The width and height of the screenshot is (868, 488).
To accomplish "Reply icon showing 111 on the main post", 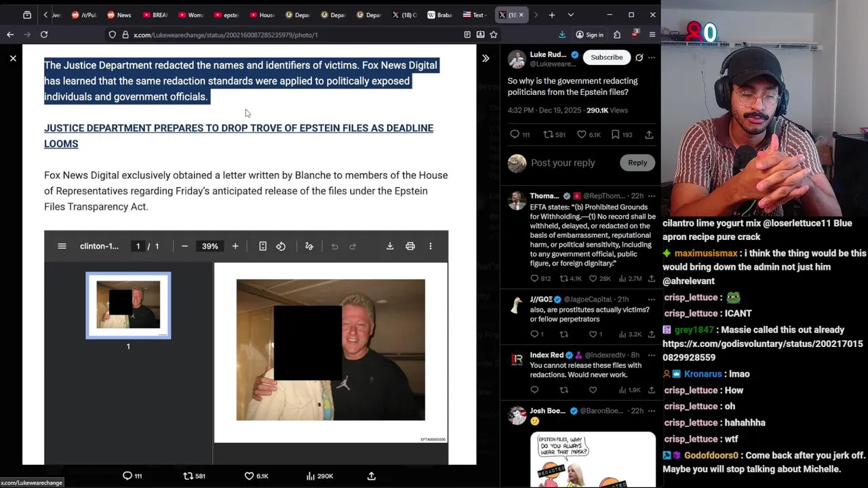I will pyautogui.click(x=514, y=135).
